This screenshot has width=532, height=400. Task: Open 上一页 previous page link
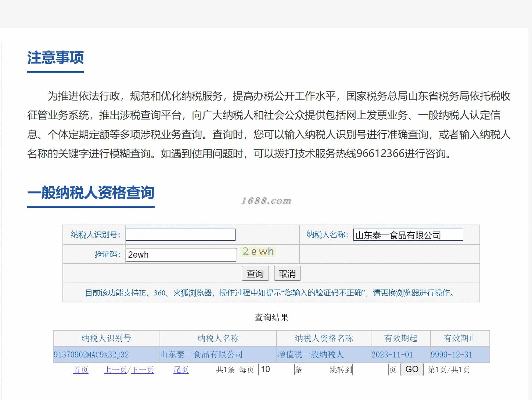[x=115, y=370]
